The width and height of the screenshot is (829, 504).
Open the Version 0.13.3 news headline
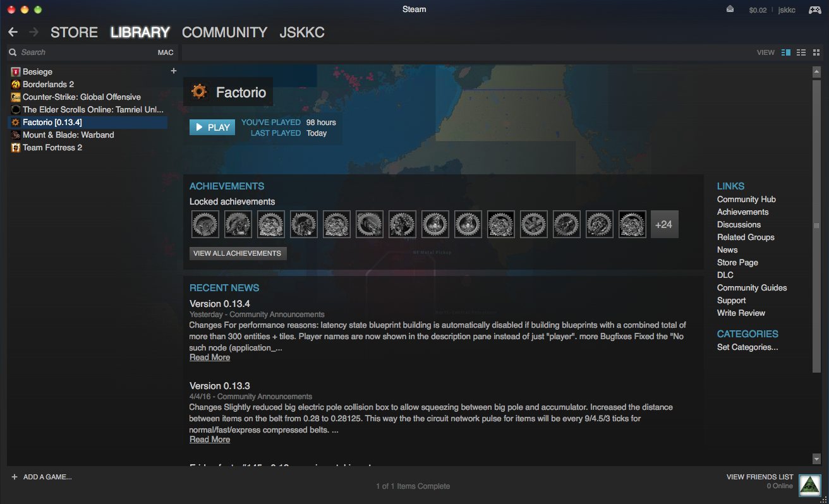(220, 386)
